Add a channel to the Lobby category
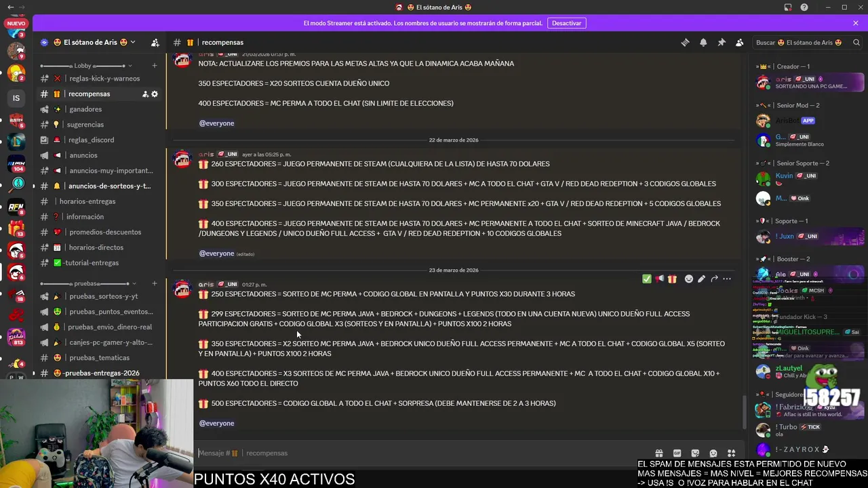This screenshot has height=488, width=868. (x=155, y=66)
